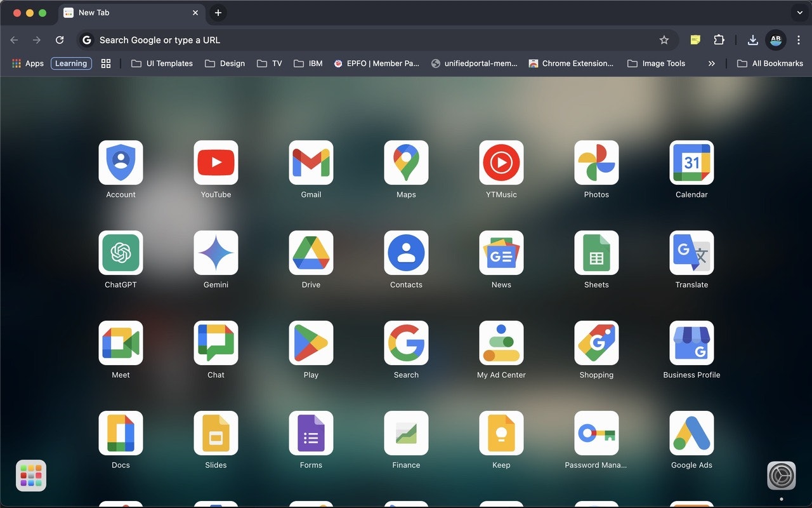Open the sticky note extension icon
Screen dimensions: 812x508
[695, 40]
